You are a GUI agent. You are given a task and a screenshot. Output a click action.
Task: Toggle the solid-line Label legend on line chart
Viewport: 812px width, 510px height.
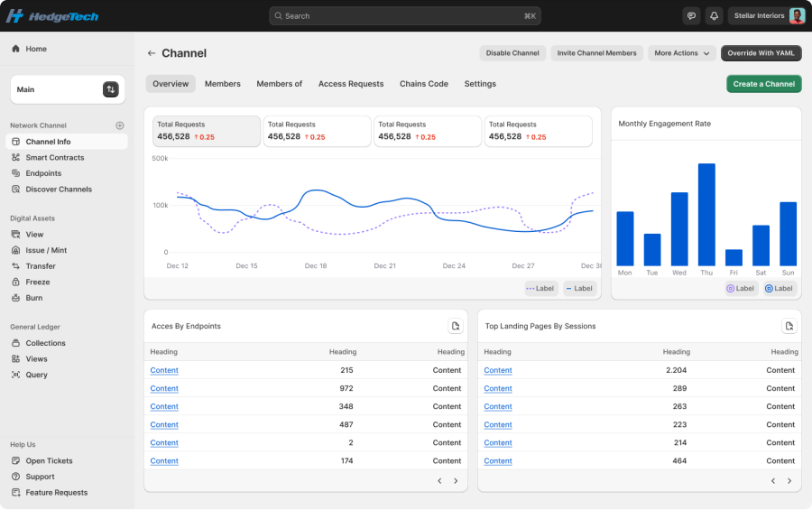(x=579, y=289)
